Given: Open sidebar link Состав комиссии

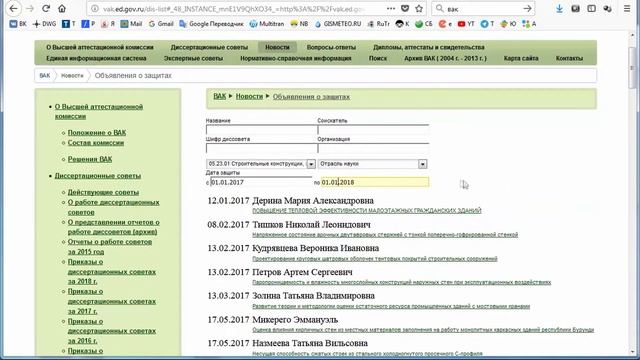Looking at the screenshot, I should (x=96, y=143).
